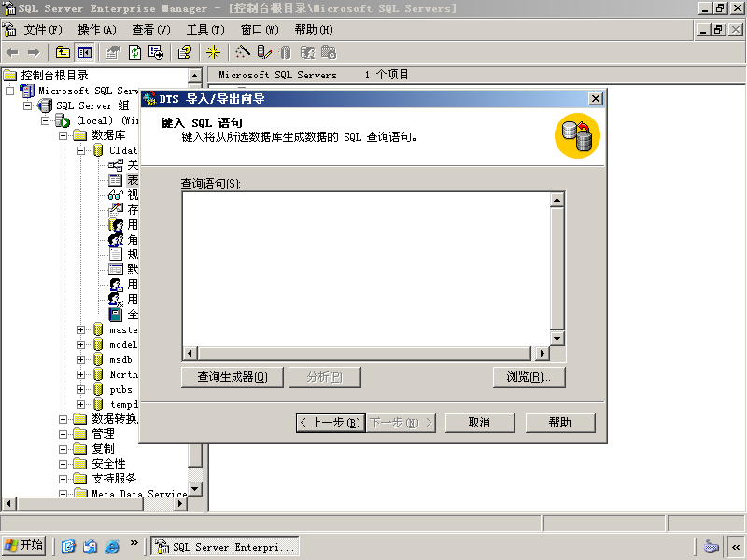This screenshot has width=747, height=560.
Task: Click the New yellow star toolbar icon
Action: tap(213, 52)
